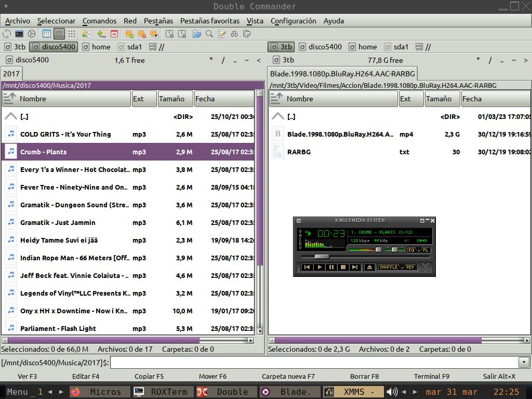Image resolution: width=532 pixels, height=399 pixels.
Task: Click the Carpeta nueva F7 button
Action: [x=288, y=376]
